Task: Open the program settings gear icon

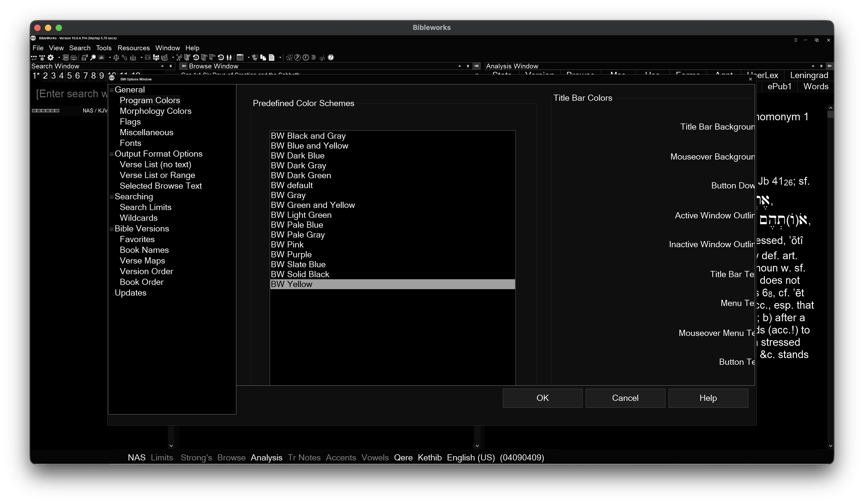Action: pos(51,57)
